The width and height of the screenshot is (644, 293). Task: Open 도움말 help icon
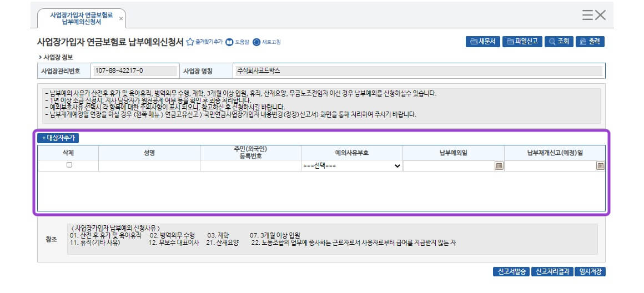click(x=229, y=42)
